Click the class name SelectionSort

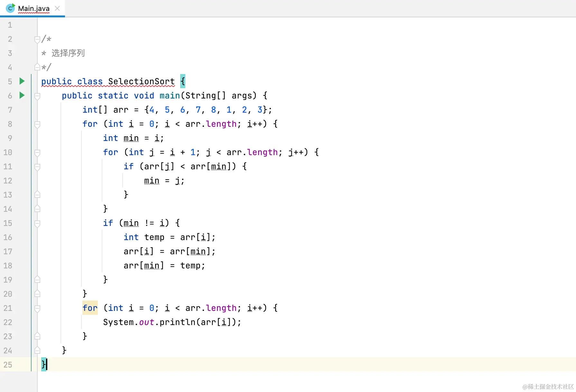click(141, 81)
